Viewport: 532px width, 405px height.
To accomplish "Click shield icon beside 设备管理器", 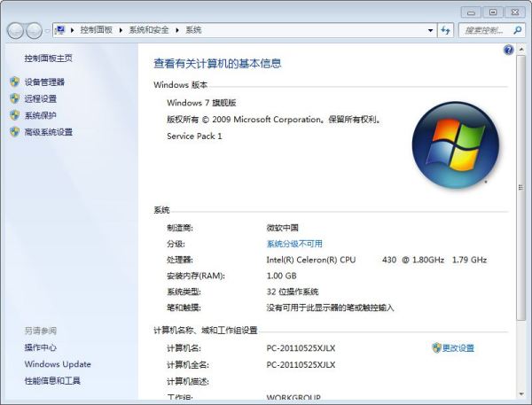I will click(14, 82).
